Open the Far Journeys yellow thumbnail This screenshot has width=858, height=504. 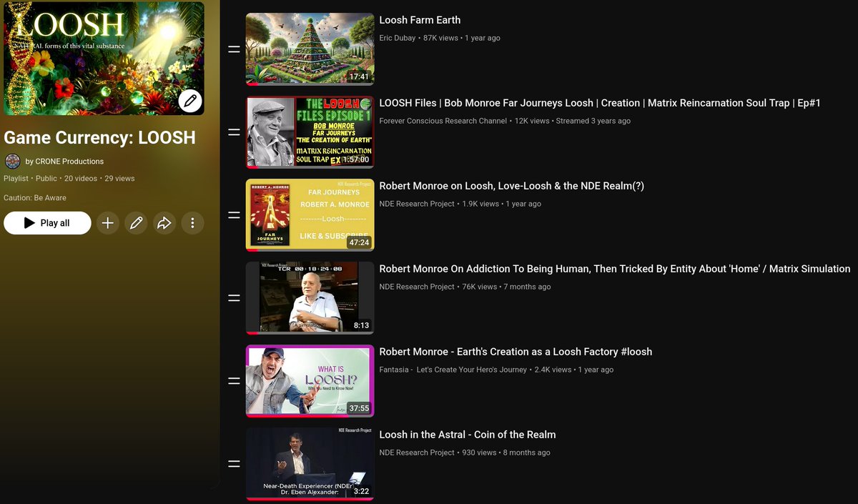tap(310, 215)
